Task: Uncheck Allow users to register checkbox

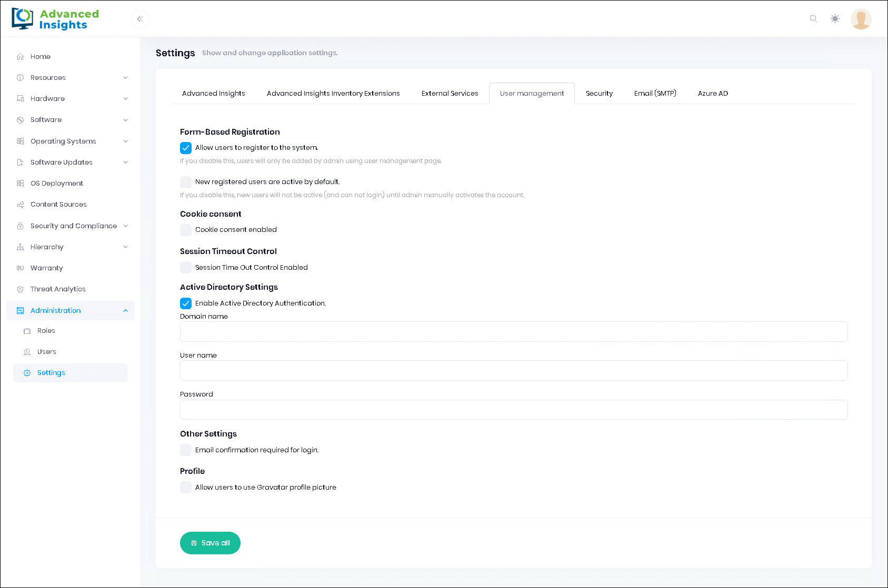Action: click(186, 148)
